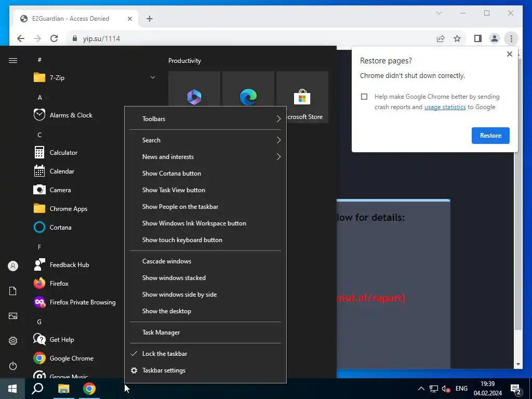Open Taskbar settings
The width and height of the screenshot is (532, 399).
click(205, 370)
